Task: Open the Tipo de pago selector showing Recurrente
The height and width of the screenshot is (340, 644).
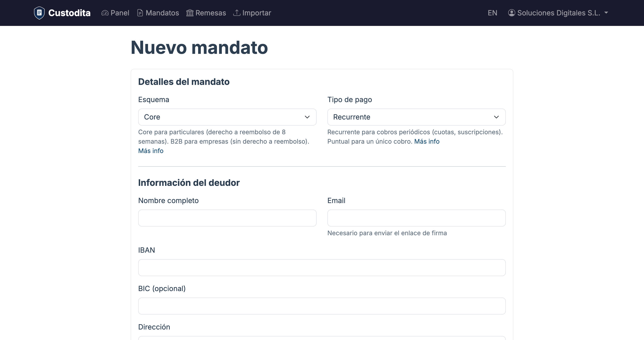Action: (416, 117)
